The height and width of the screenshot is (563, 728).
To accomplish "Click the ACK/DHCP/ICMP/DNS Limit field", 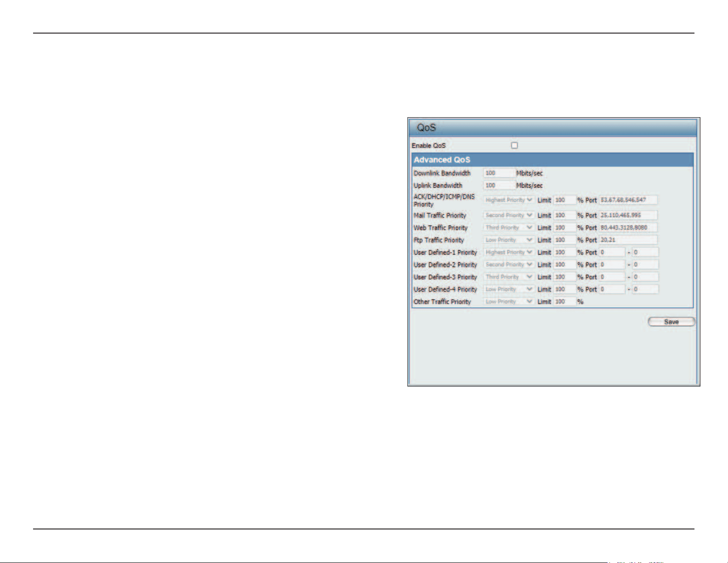I will point(564,200).
